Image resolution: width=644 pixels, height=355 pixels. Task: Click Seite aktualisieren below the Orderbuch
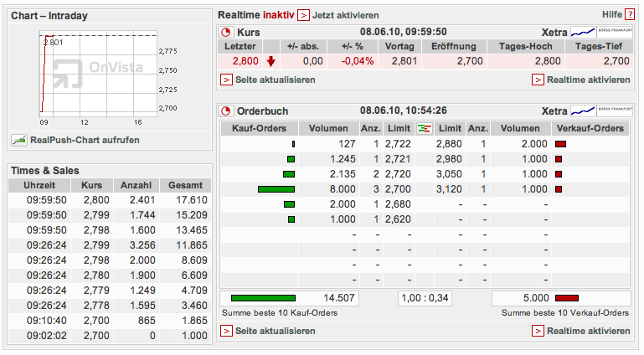tap(276, 331)
